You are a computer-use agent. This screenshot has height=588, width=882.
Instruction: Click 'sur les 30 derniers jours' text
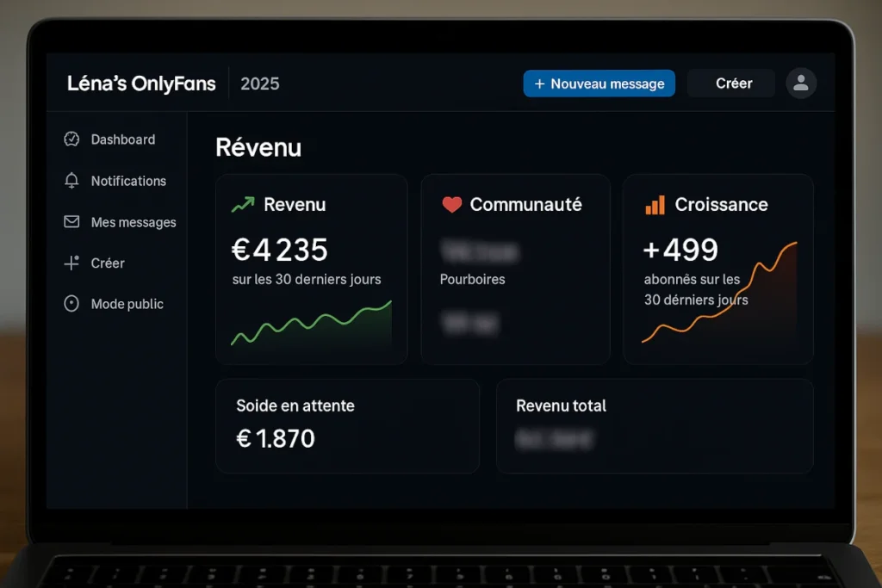tap(307, 280)
